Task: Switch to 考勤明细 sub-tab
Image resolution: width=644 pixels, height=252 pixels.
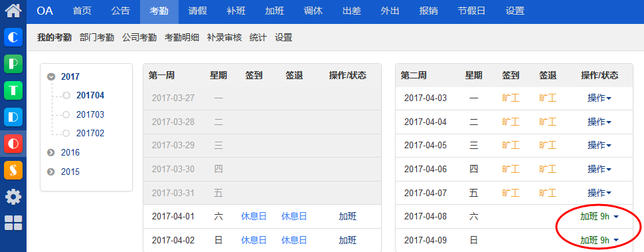Action: [x=182, y=38]
